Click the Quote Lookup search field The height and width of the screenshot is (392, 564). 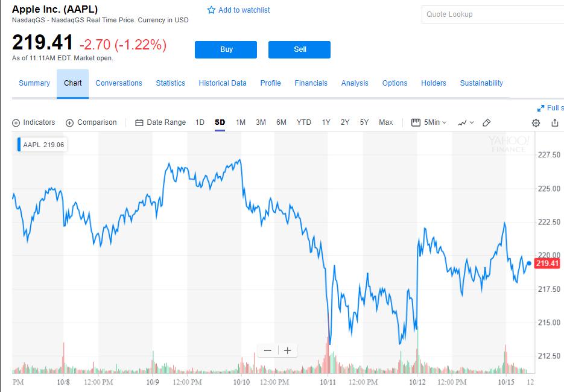pyautogui.click(x=493, y=14)
